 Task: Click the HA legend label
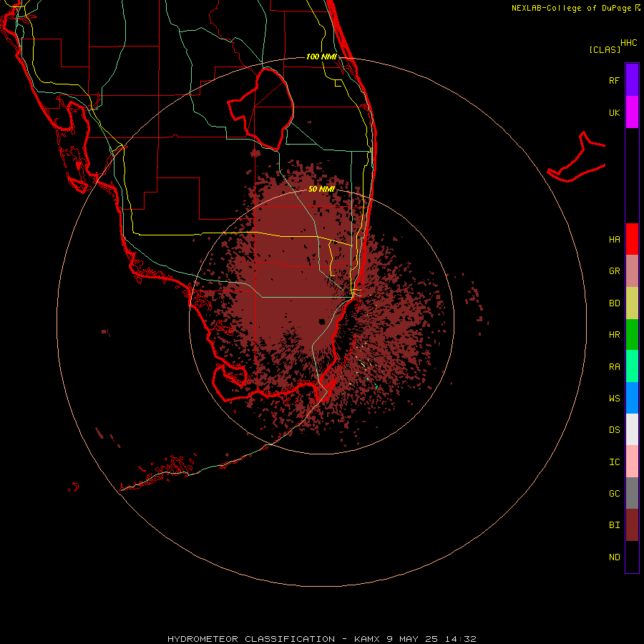coord(614,240)
